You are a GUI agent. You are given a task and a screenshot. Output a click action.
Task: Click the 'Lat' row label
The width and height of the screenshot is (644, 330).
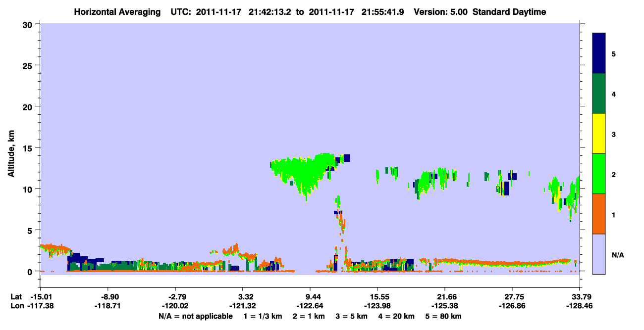(x=16, y=297)
